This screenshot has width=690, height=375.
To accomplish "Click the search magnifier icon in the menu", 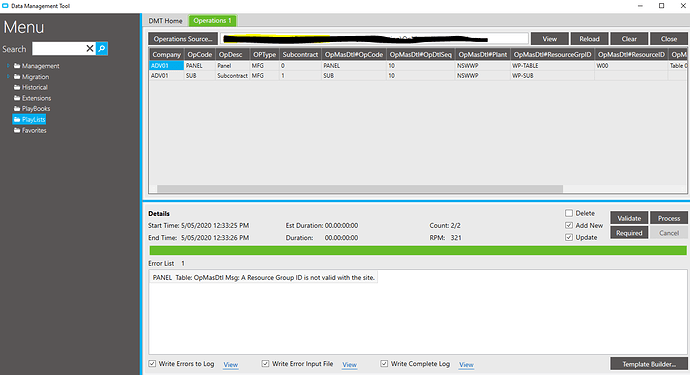I will 102,48.
